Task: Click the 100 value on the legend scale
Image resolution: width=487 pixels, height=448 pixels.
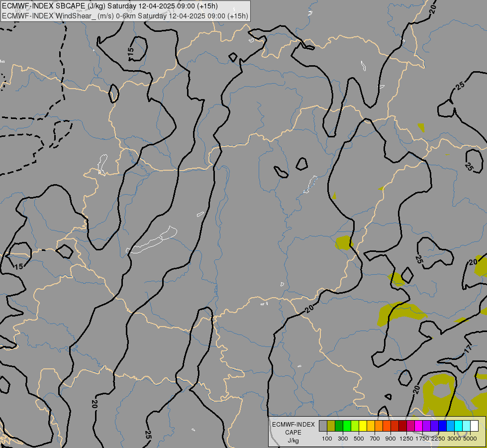Action: click(327, 439)
